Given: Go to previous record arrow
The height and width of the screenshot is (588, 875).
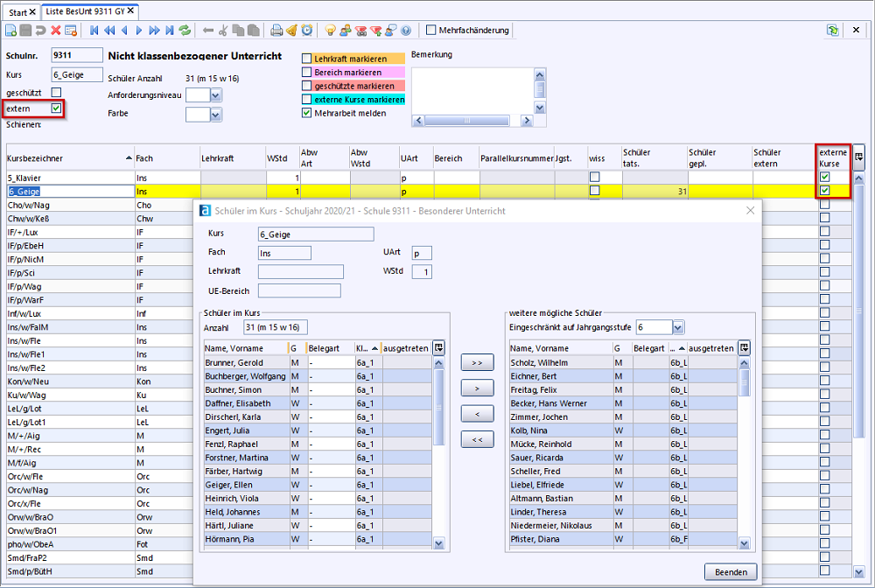Looking at the screenshot, I should tap(124, 30).
